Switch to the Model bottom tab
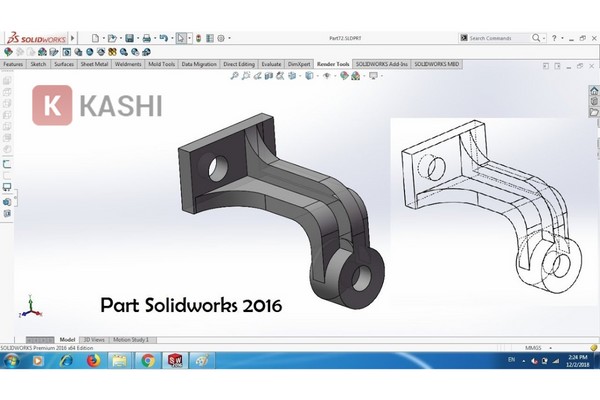The image size is (600, 400). point(67,340)
